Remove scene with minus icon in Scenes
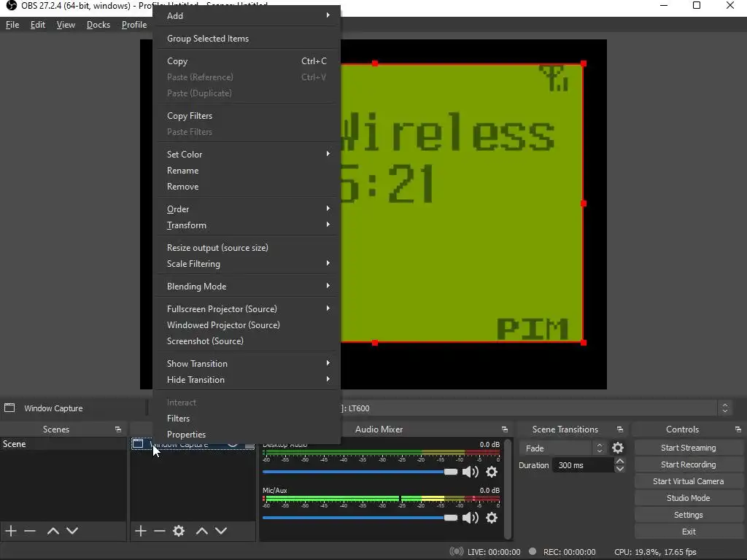 tap(30, 531)
